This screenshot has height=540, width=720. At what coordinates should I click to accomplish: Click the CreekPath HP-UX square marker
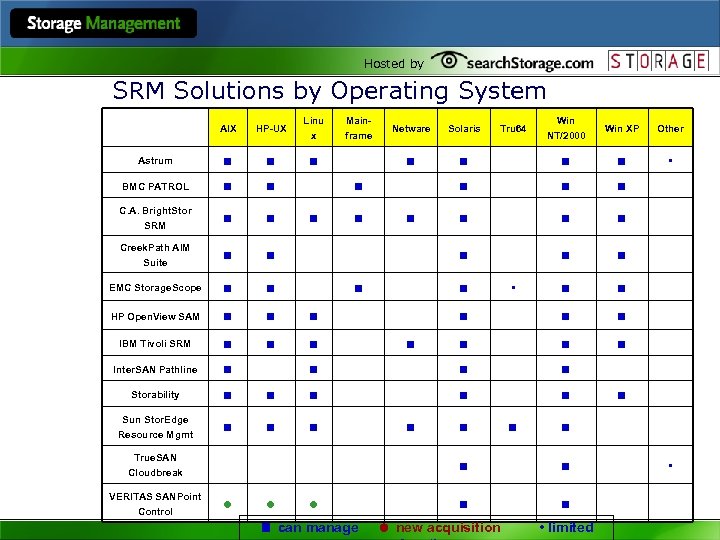pyautogui.click(x=270, y=255)
